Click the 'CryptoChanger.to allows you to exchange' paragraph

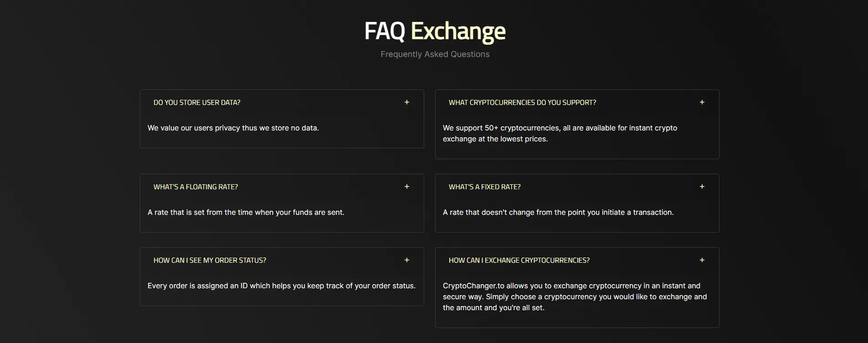pyautogui.click(x=575, y=297)
